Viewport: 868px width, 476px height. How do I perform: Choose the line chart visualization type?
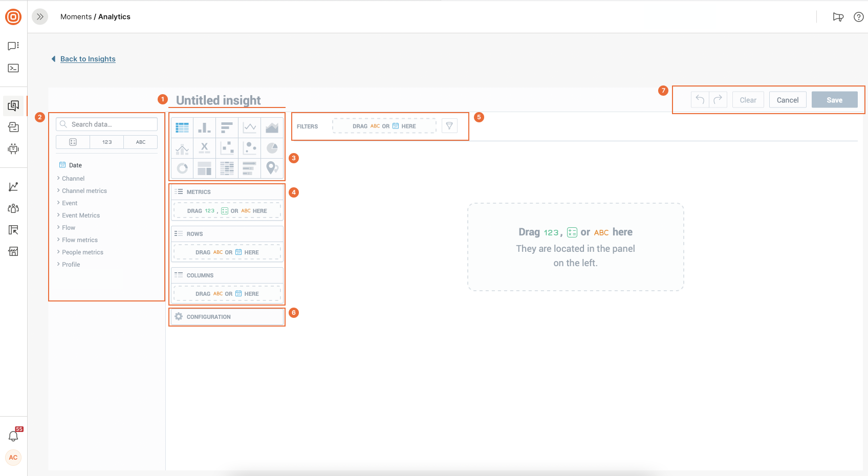[249, 127]
